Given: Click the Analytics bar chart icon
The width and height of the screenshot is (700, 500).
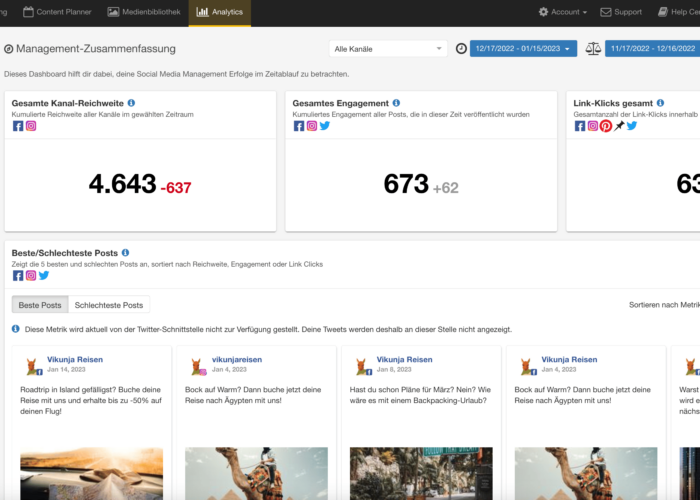Looking at the screenshot, I should (x=202, y=12).
